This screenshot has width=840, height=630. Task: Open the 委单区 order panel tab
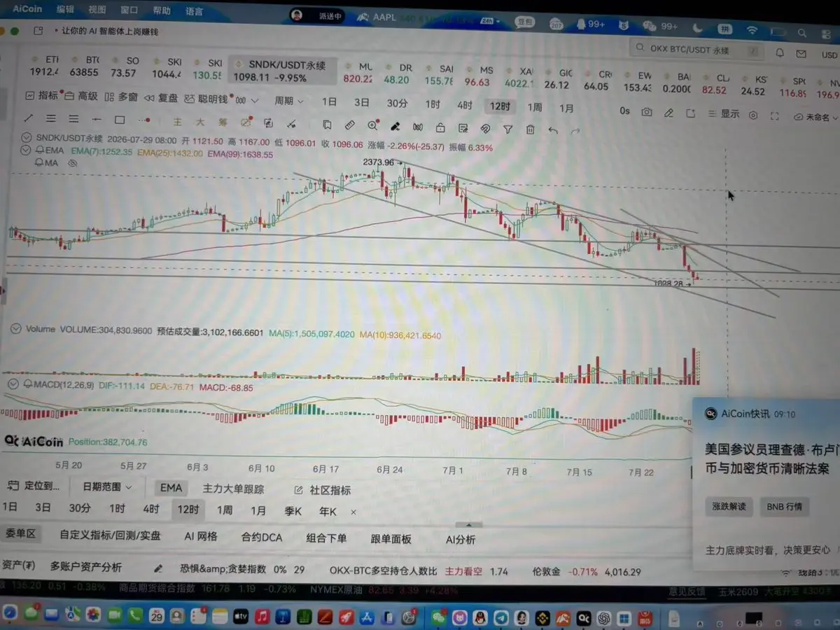coord(20,534)
